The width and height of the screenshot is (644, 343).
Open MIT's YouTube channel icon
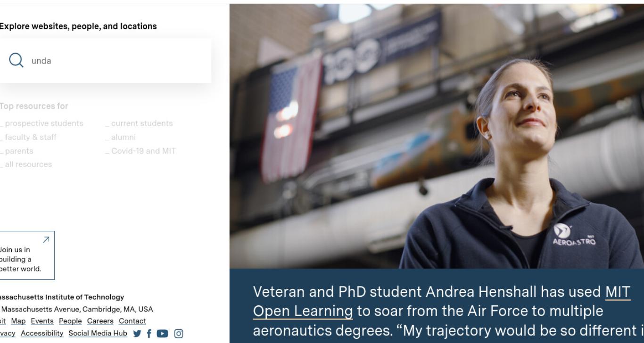point(162,334)
